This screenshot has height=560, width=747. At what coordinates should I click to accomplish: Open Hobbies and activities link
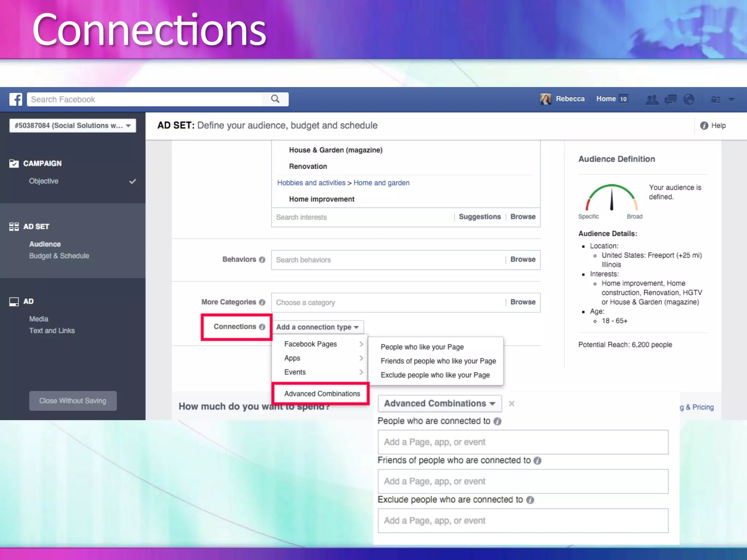pyautogui.click(x=311, y=183)
